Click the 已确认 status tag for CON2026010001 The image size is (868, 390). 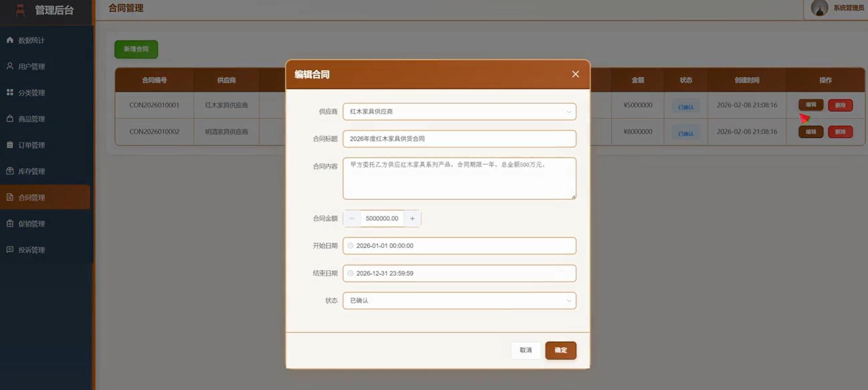685,107
